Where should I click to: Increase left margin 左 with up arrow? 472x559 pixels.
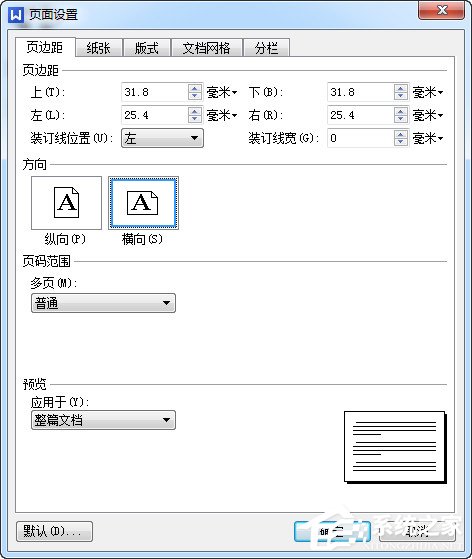pos(195,111)
